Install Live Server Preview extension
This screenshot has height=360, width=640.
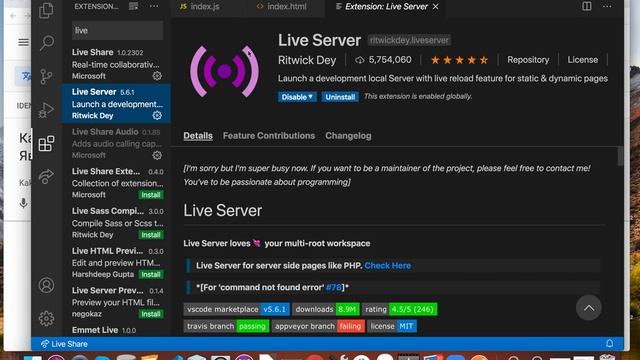coord(151,314)
